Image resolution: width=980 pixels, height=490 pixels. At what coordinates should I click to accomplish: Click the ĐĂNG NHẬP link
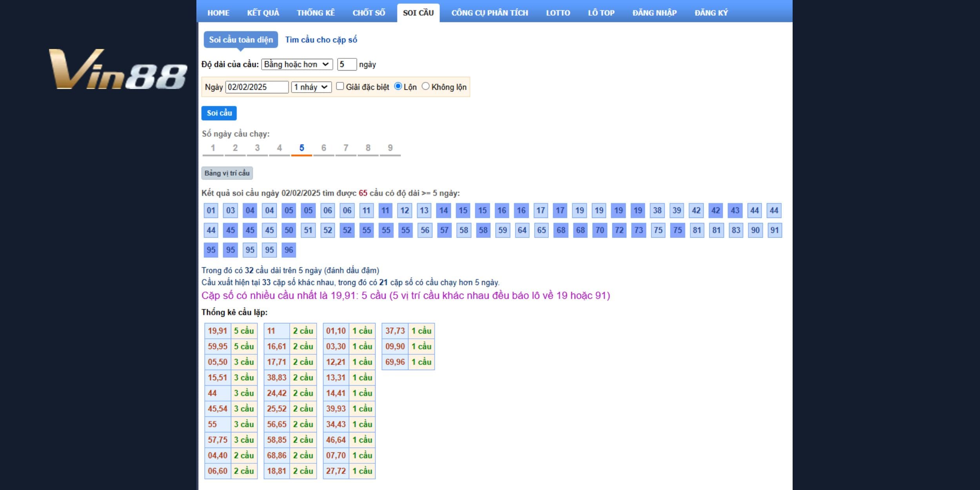point(654,13)
